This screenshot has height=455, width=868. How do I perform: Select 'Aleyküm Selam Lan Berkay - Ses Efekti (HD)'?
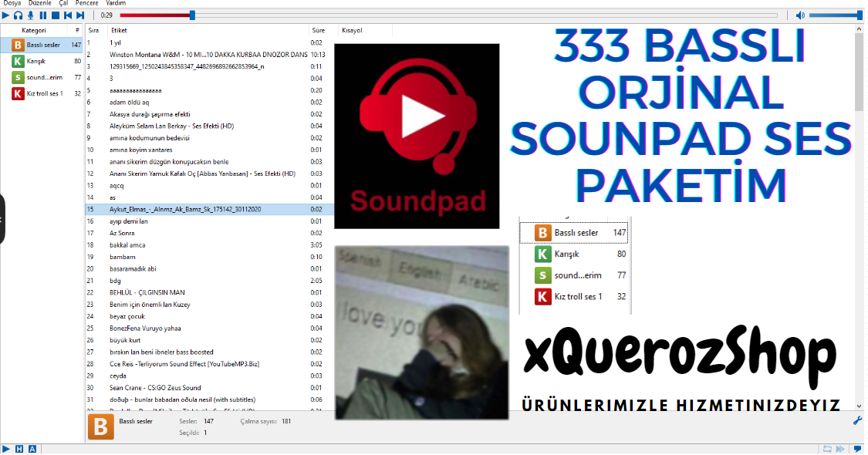[x=210, y=126]
